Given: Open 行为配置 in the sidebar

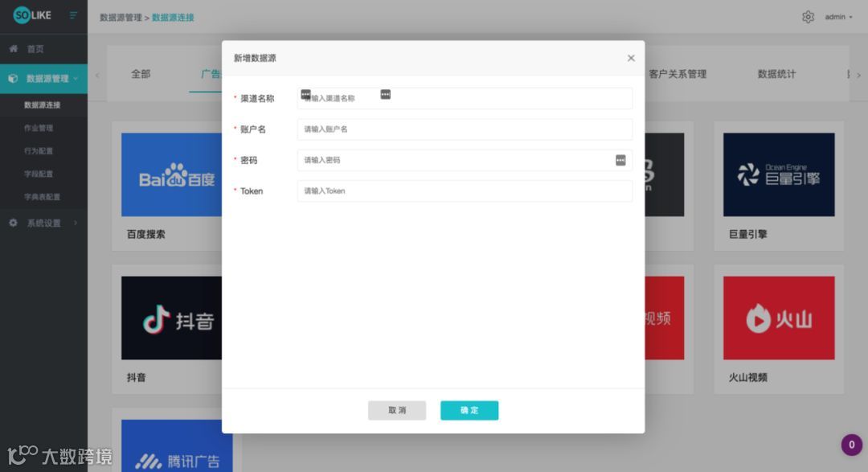Looking at the screenshot, I should point(39,150).
